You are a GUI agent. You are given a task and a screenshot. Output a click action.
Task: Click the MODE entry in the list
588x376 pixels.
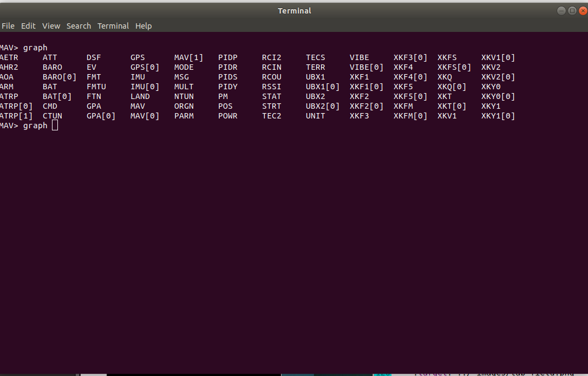click(x=184, y=67)
